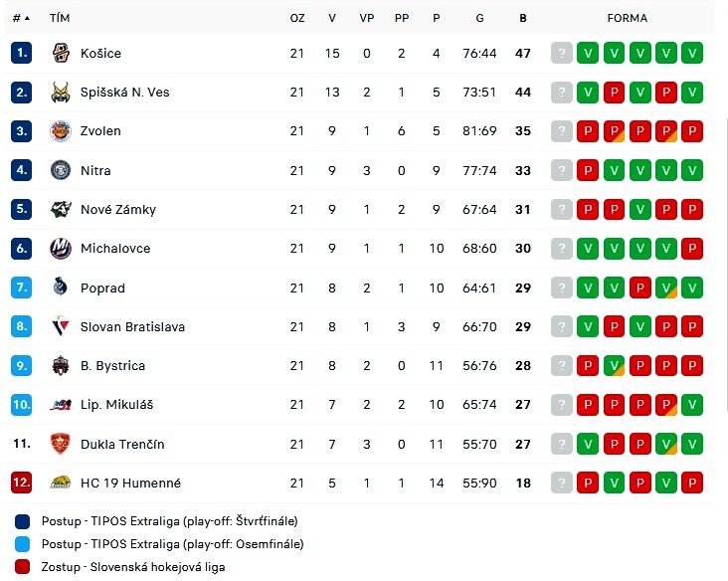728x581 pixels.
Task: Click Košice's gray upcoming match question mark
Action: point(561,53)
